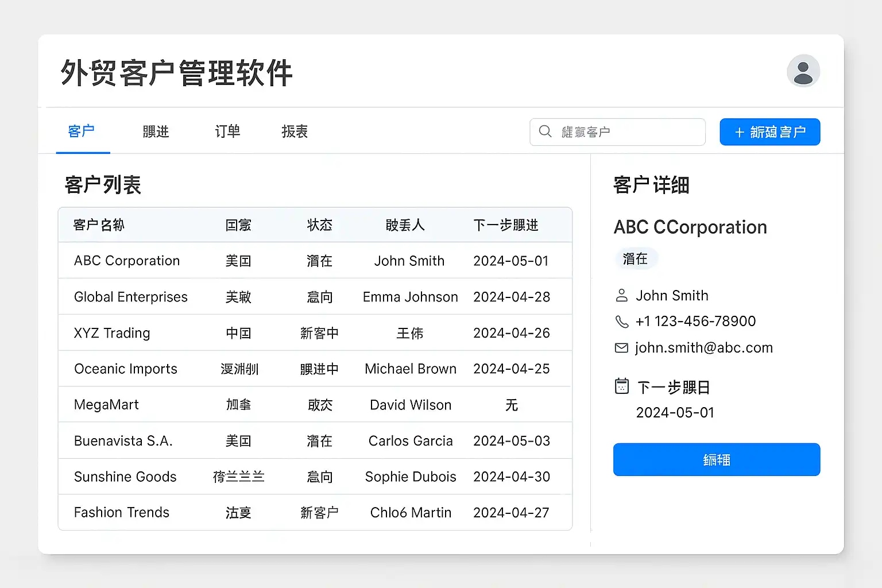The image size is (882, 588).
Task: Select XYZ Trading in customer list
Action: click(x=112, y=333)
